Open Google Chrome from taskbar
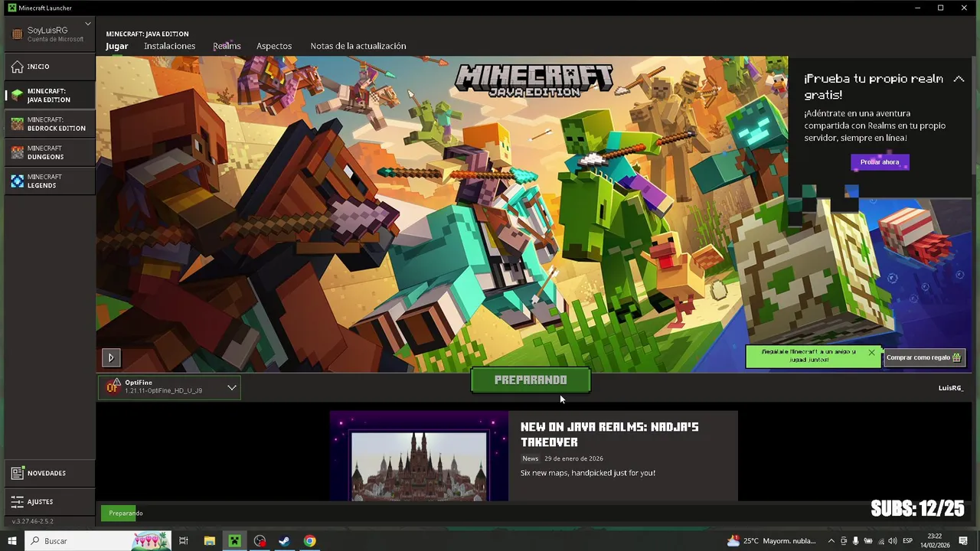The image size is (980, 551). click(x=309, y=541)
